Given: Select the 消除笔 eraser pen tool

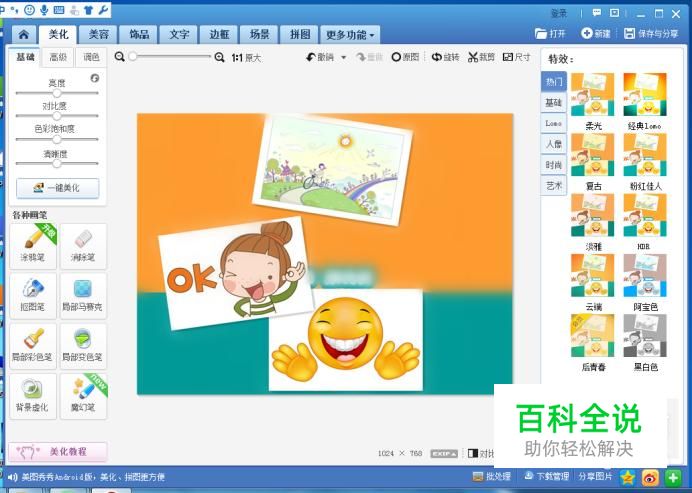Looking at the screenshot, I should coord(83,243).
